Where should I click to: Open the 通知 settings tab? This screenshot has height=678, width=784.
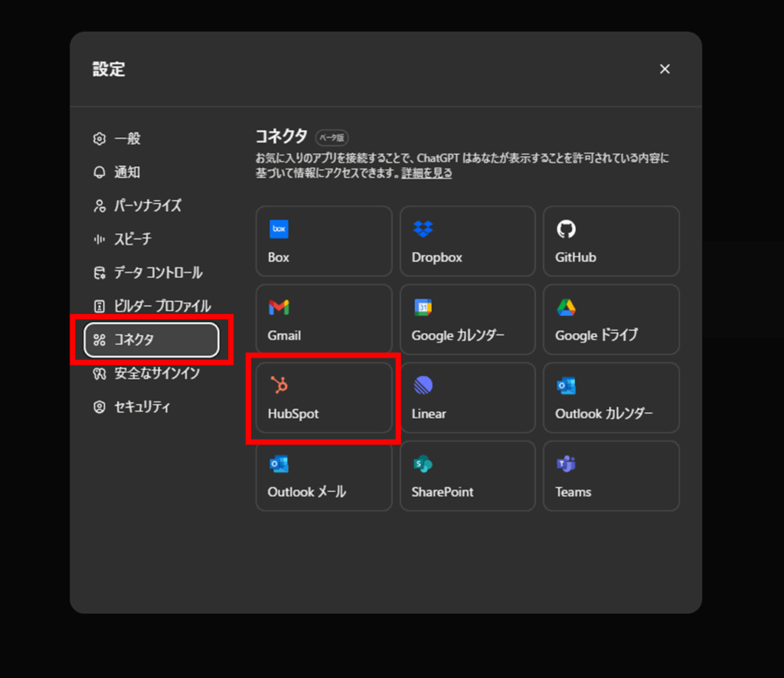[x=152, y=172]
